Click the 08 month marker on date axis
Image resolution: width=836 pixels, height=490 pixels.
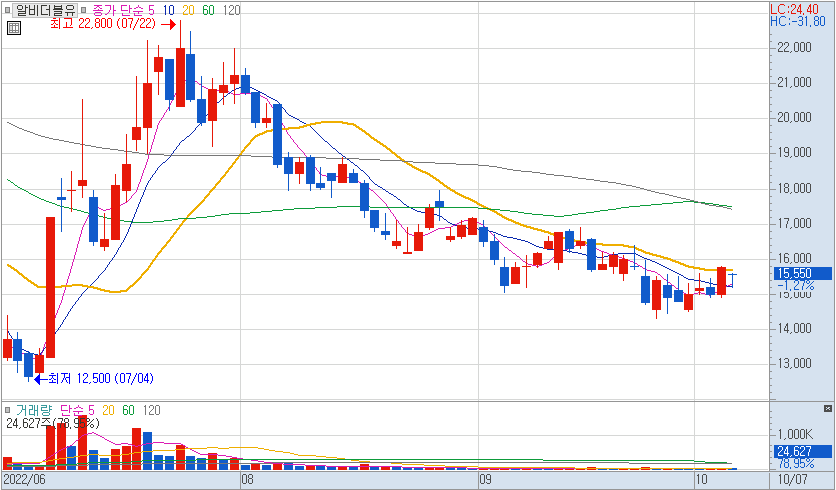click(x=247, y=479)
